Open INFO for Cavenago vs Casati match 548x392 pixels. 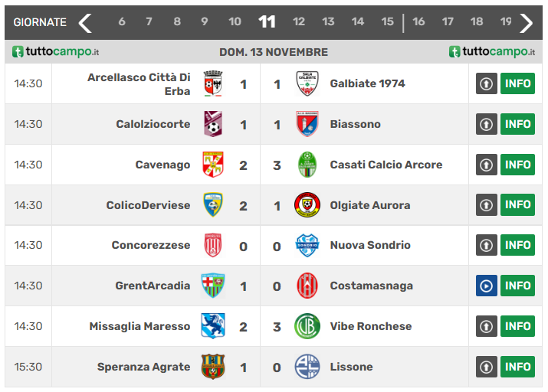517,165
